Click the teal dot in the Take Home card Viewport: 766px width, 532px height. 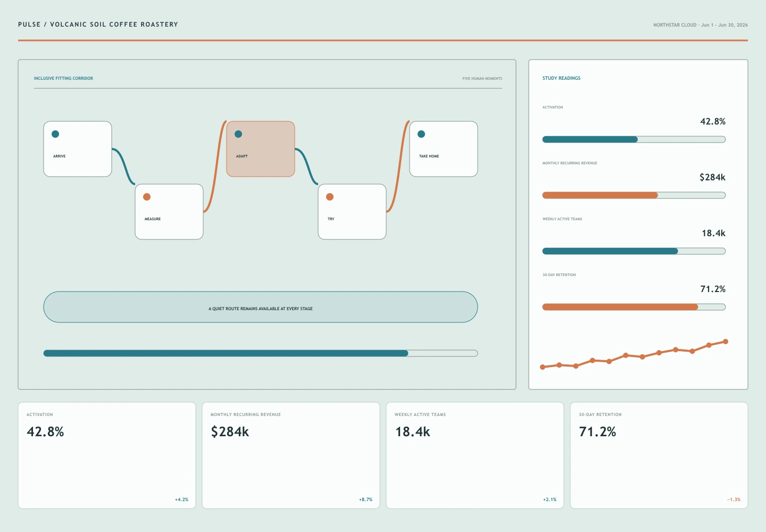pyautogui.click(x=421, y=134)
